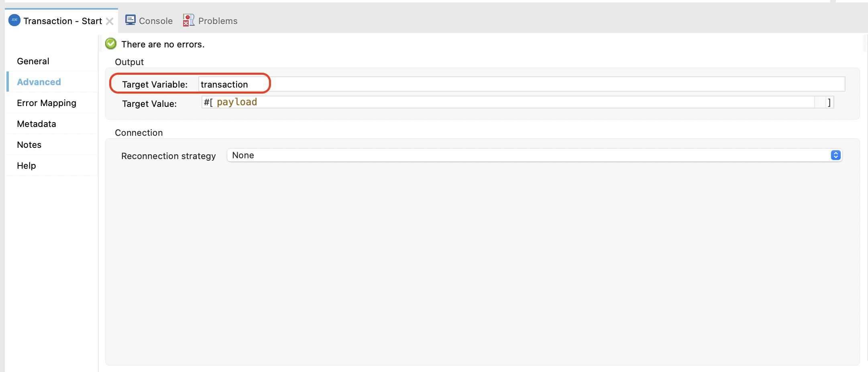Viewport: 868px width, 372px height.
Task: Click the blue dropdown arrows for Reconnection strategy
Action: [x=835, y=155]
